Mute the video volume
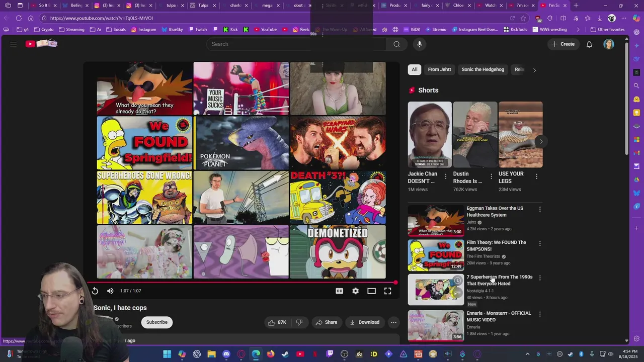 (x=110, y=291)
